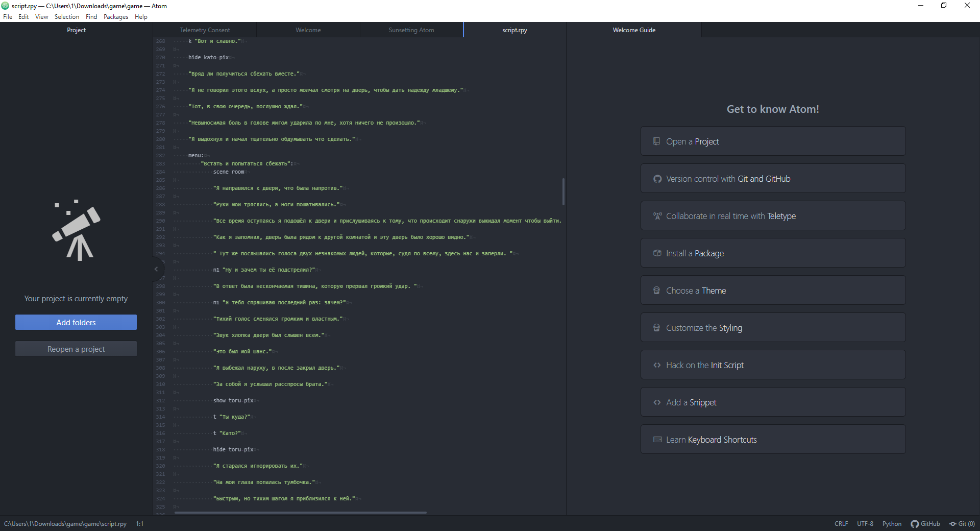Click the telescope icon in the Project panel

76,230
